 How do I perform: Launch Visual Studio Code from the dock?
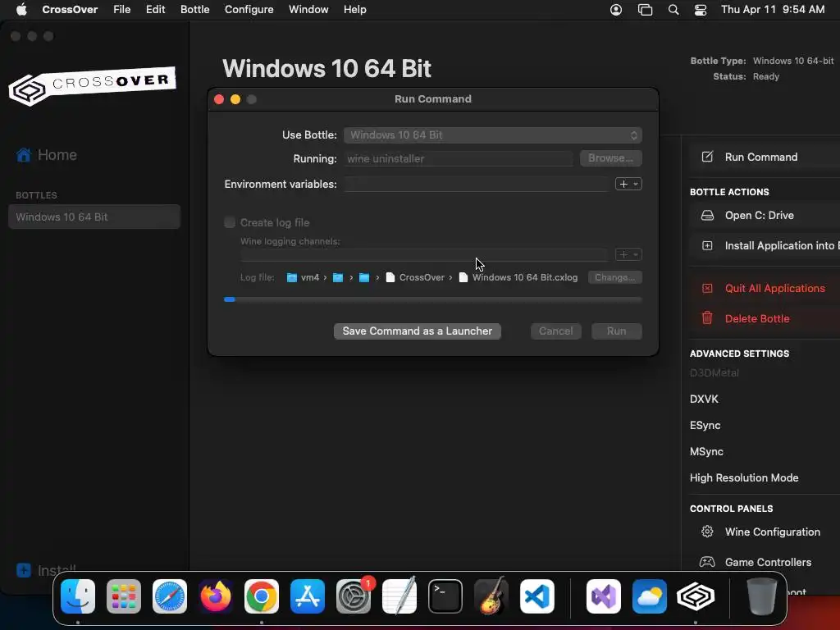[x=536, y=596]
